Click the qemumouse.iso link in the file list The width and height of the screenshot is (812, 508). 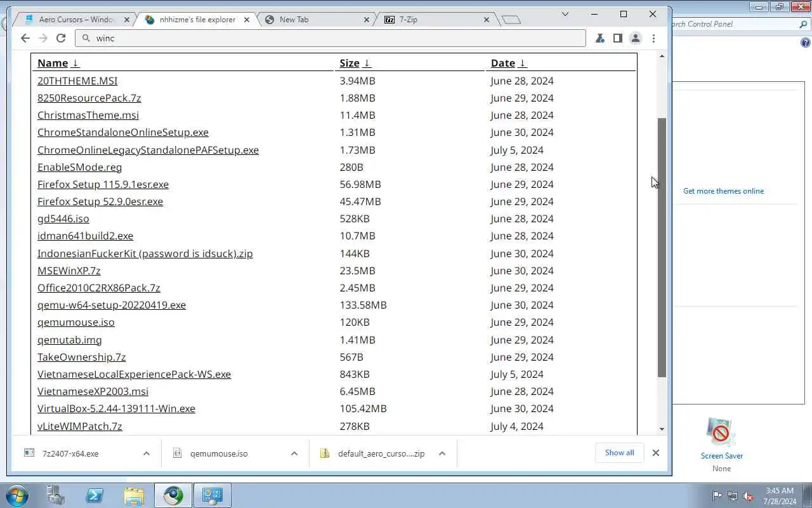(x=76, y=322)
